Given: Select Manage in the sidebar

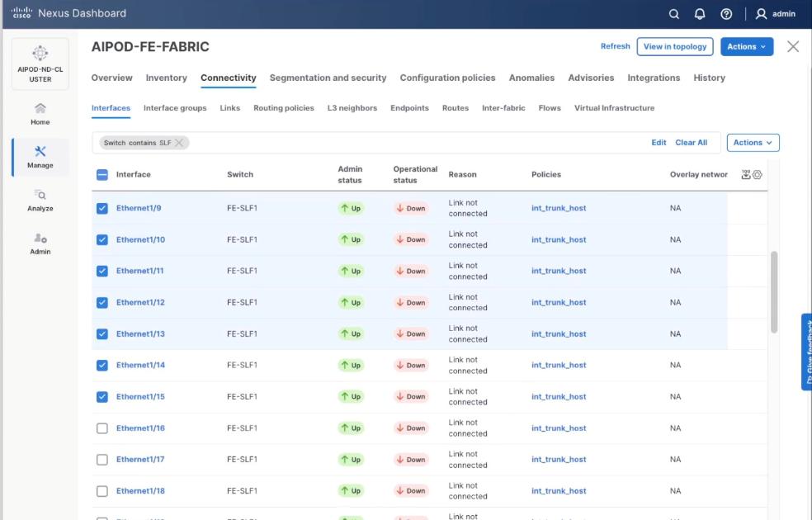Looking at the screenshot, I should 40,157.
